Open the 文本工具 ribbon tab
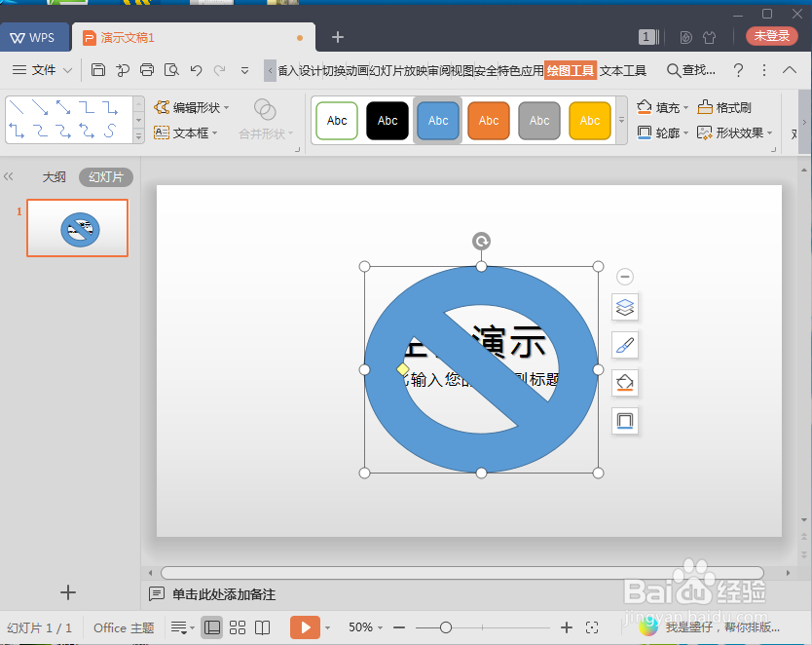Screen dimensions: 812x645 [623, 70]
